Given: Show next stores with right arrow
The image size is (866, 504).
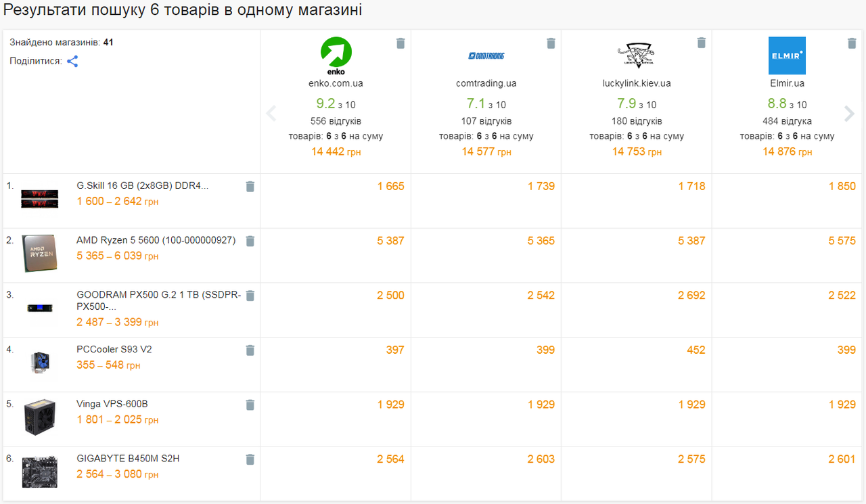Looking at the screenshot, I should tap(849, 113).
